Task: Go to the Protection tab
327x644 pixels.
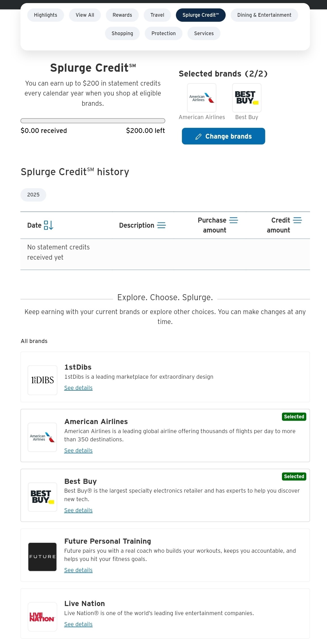Action: 163,33
